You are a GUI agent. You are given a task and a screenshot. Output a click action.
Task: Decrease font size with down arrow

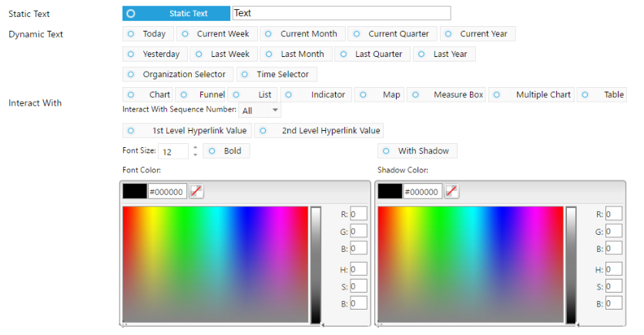(195, 155)
